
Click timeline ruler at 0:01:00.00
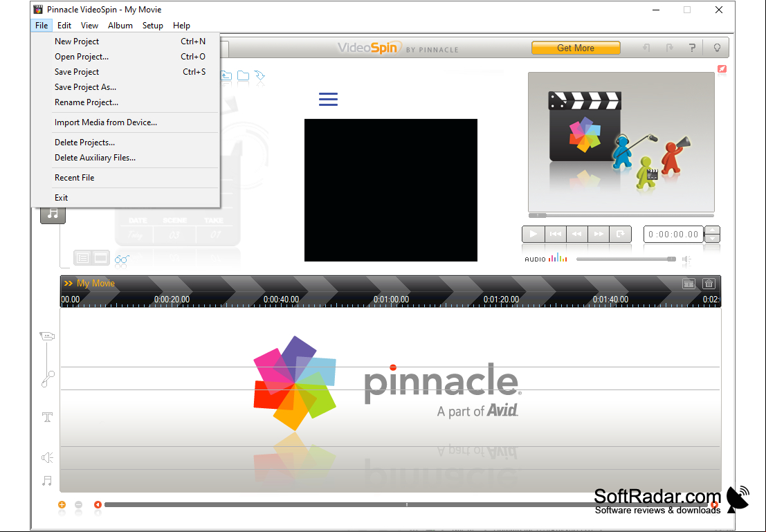[392, 300]
